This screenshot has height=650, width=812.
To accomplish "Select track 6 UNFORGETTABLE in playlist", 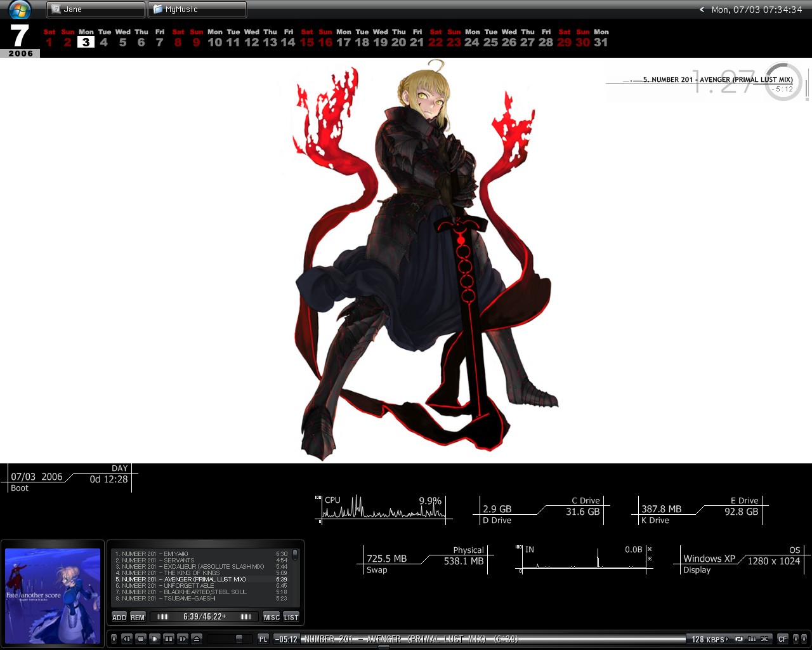I will 201,586.
